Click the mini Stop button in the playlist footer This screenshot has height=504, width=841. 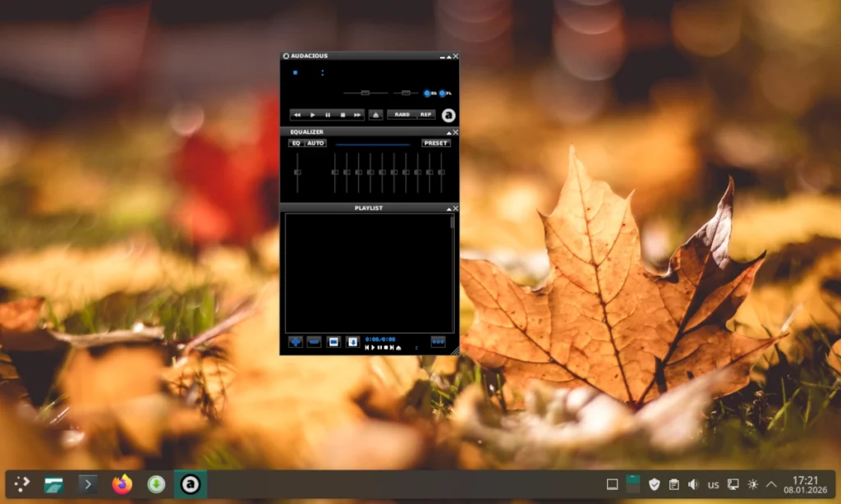(x=386, y=347)
